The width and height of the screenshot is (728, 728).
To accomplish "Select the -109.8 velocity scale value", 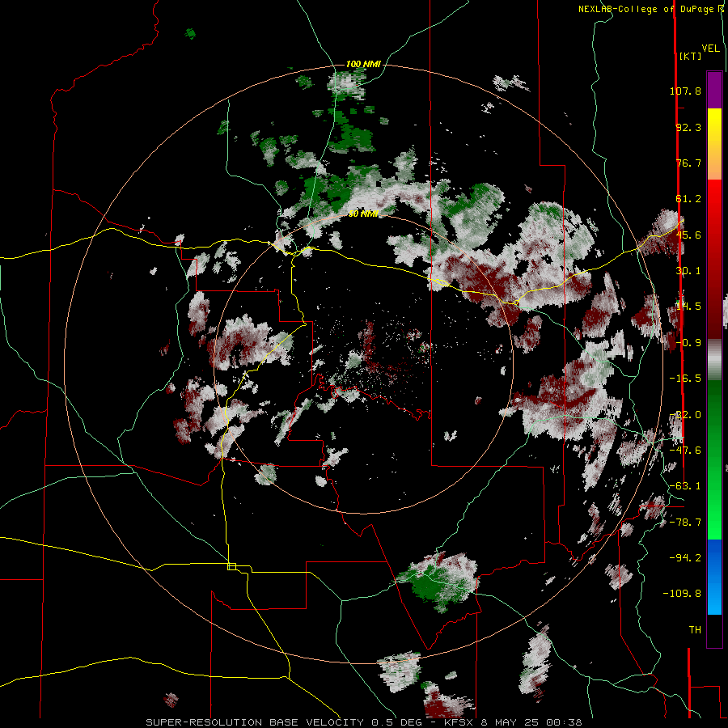I will [682, 594].
